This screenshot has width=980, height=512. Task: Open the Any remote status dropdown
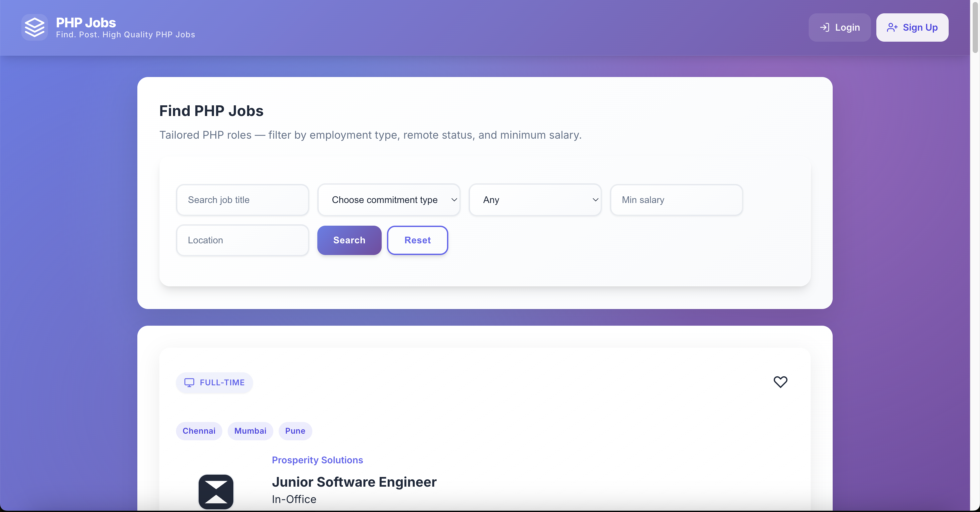pos(535,200)
